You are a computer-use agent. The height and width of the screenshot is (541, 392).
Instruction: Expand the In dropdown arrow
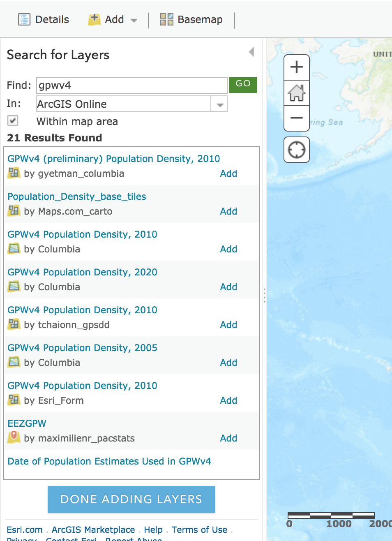click(x=219, y=104)
